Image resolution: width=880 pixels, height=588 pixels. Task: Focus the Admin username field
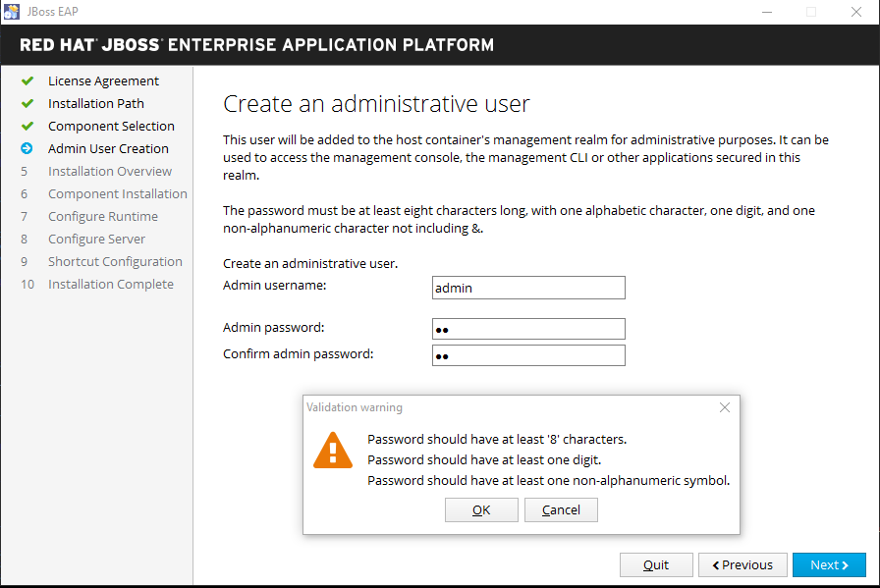528,288
